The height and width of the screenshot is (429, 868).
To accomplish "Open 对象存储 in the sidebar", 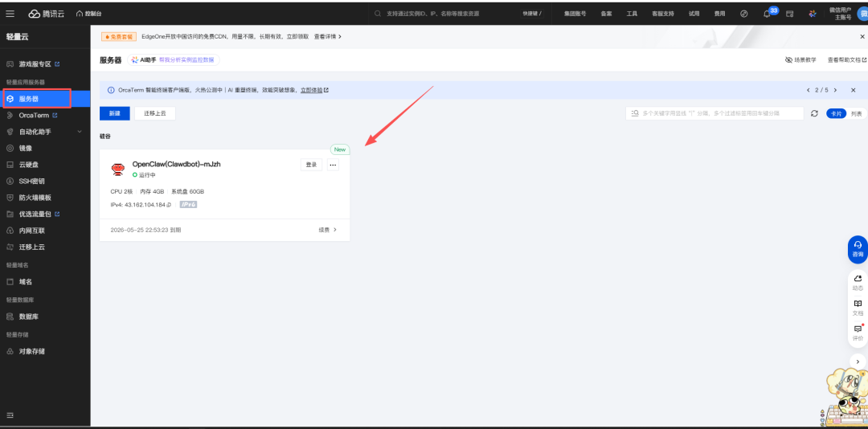I will [32, 352].
